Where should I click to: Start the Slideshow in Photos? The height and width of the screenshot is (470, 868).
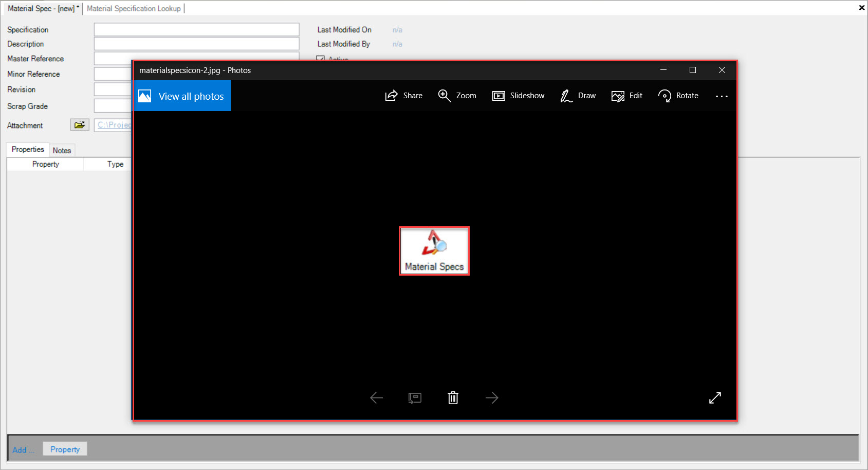[x=518, y=96]
